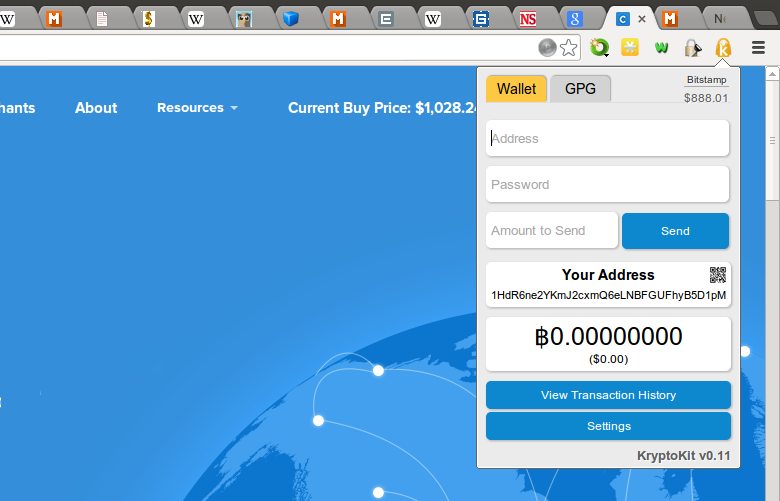Click the green W extension icon

click(x=661, y=48)
